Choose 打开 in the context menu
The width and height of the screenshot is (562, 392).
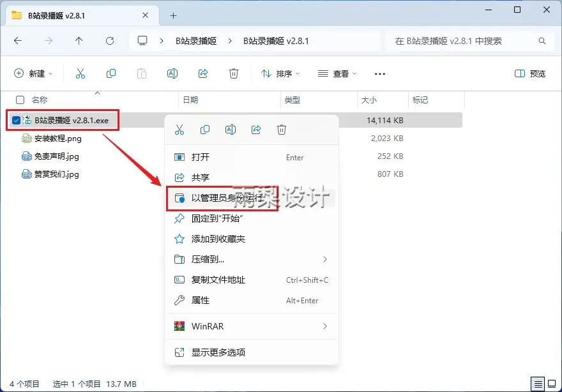tap(252, 157)
